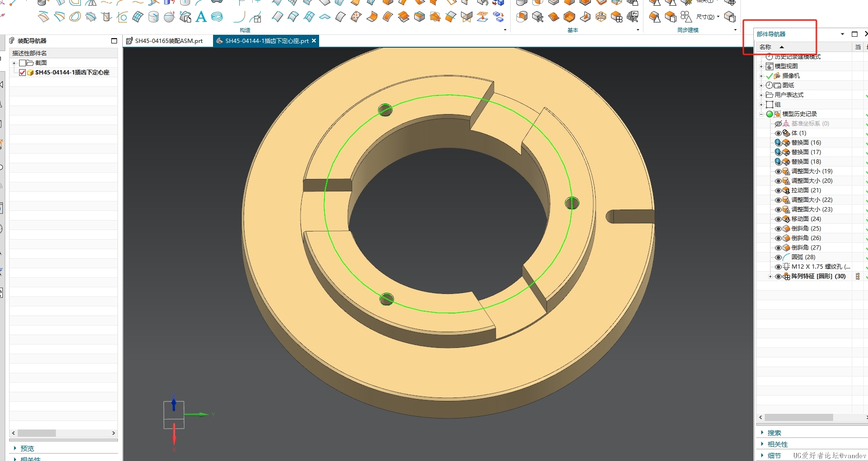Click the expression P= delete icon
Screen dimensions: 868x461
point(632,17)
